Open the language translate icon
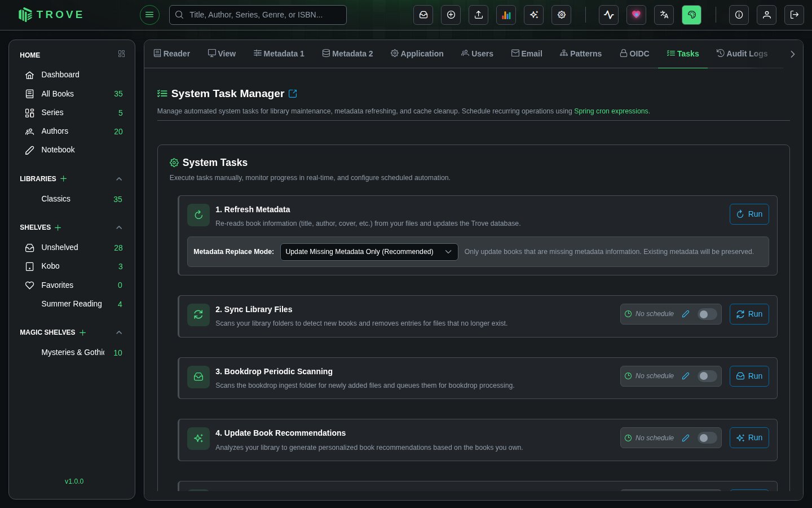 click(664, 15)
